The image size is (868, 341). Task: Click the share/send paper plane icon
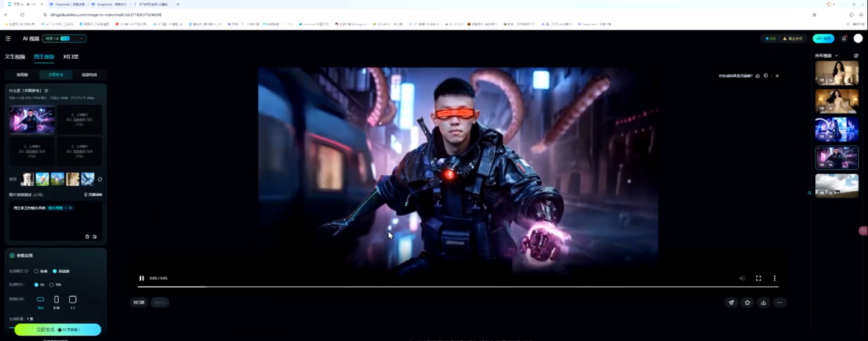731,303
